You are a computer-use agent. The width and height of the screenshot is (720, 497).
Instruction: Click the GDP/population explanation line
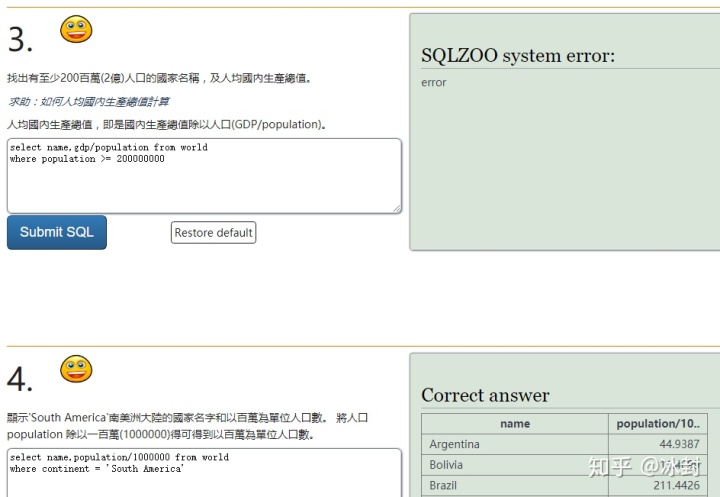point(167,124)
